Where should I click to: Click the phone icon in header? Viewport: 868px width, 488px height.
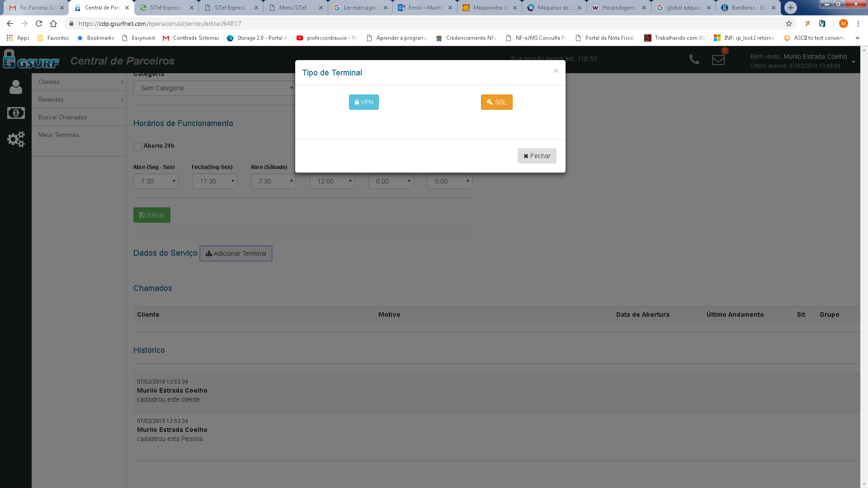[x=694, y=60]
